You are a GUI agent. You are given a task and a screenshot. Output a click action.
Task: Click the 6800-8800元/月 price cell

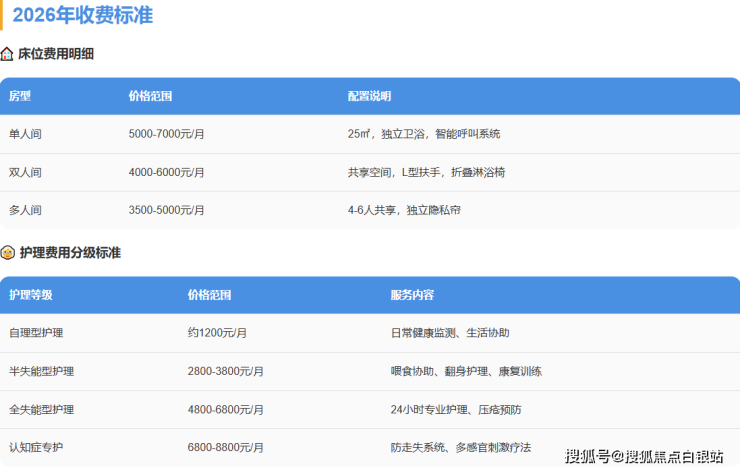point(225,447)
